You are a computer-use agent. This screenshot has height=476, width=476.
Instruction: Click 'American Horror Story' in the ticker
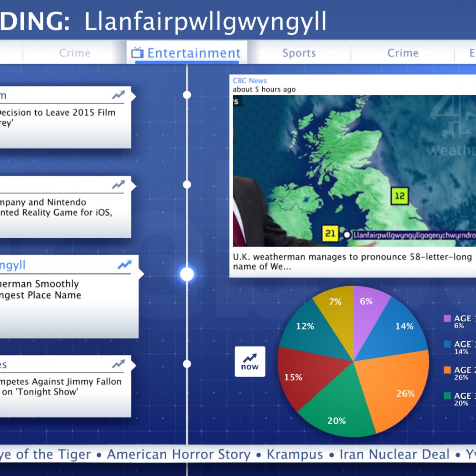179,455
